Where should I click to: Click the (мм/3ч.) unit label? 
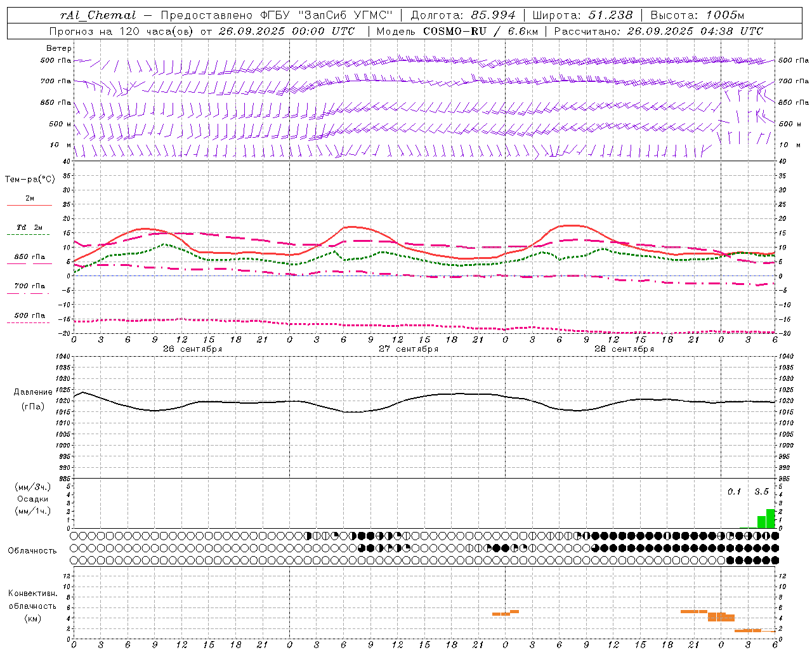tap(33, 487)
